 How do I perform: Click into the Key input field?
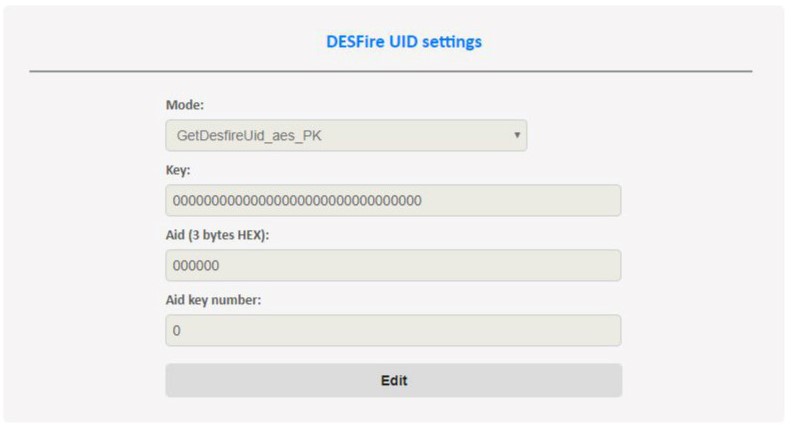coord(393,200)
